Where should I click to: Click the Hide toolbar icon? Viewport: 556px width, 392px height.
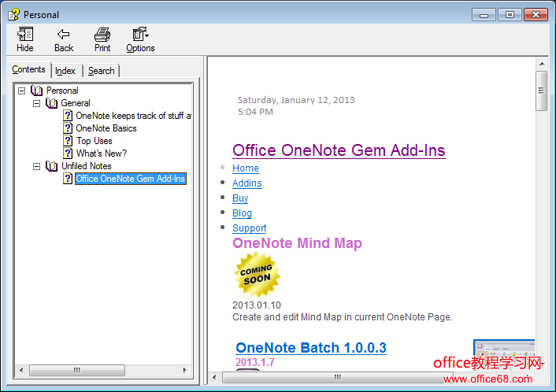coord(25,35)
